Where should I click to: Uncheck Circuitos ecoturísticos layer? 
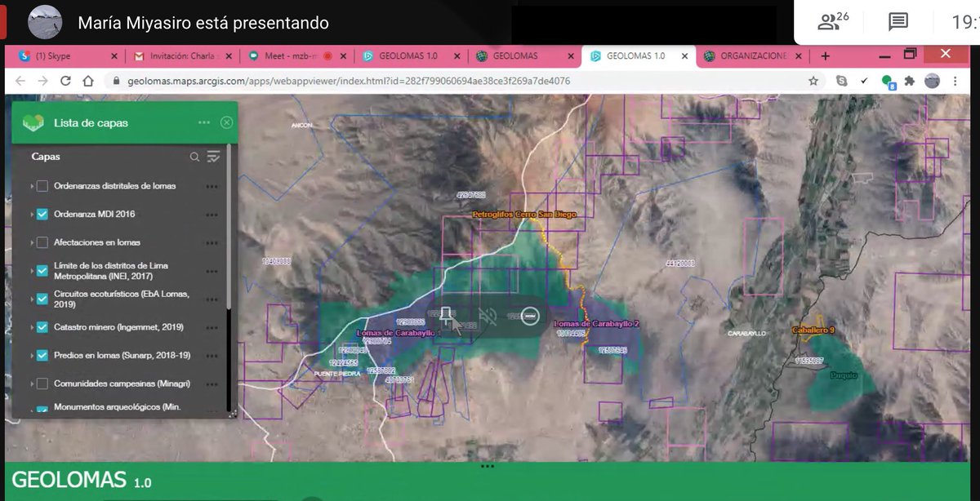click(42, 299)
